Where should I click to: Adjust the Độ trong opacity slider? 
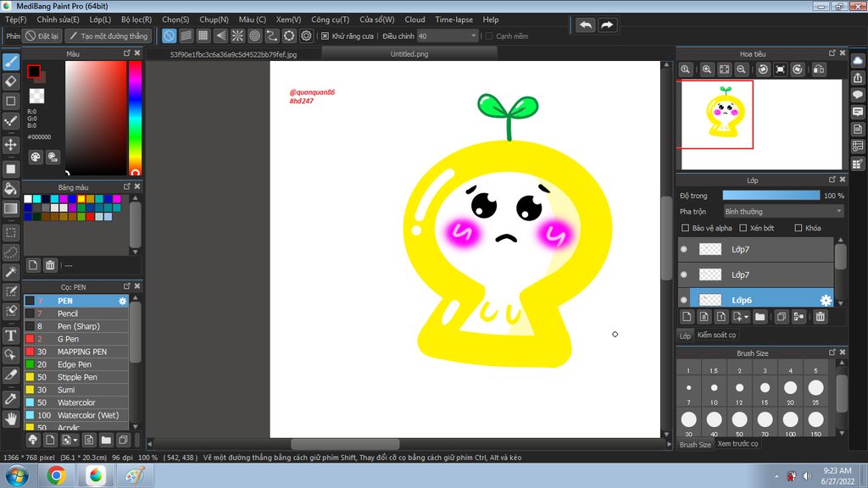tap(771, 196)
